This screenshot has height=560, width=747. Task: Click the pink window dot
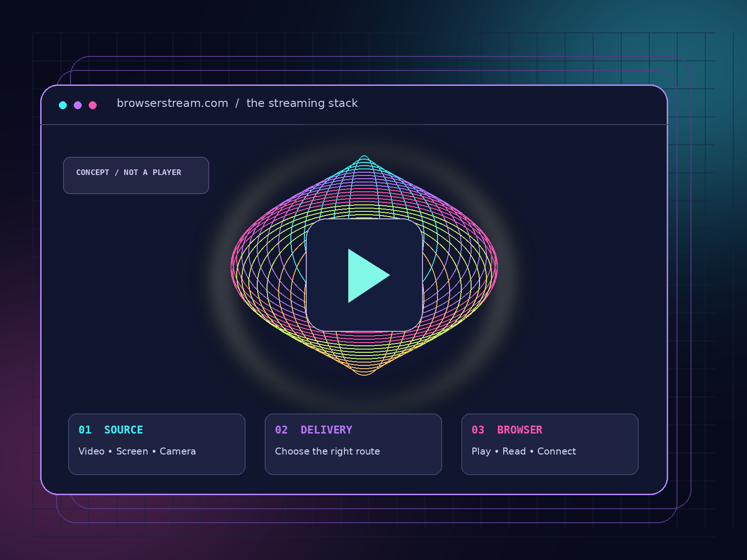tap(92, 105)
